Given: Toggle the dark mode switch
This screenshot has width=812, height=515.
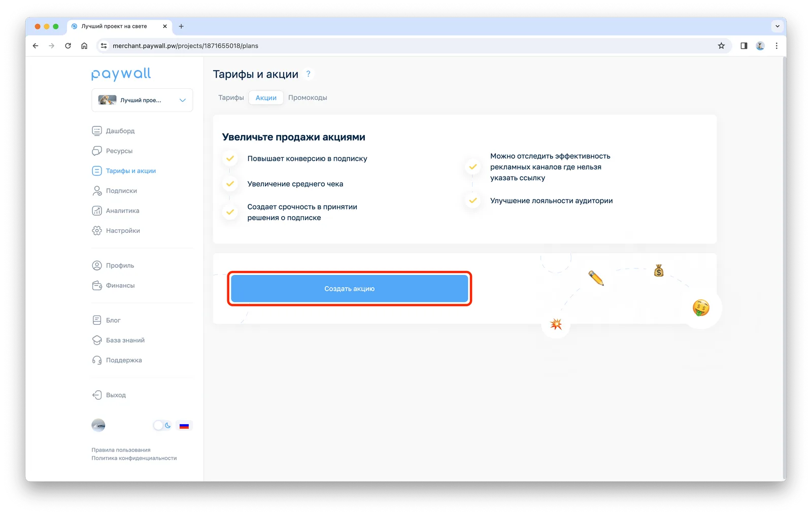Looking at the screenshot, I should pyautogui.click(x=162, y=426).
